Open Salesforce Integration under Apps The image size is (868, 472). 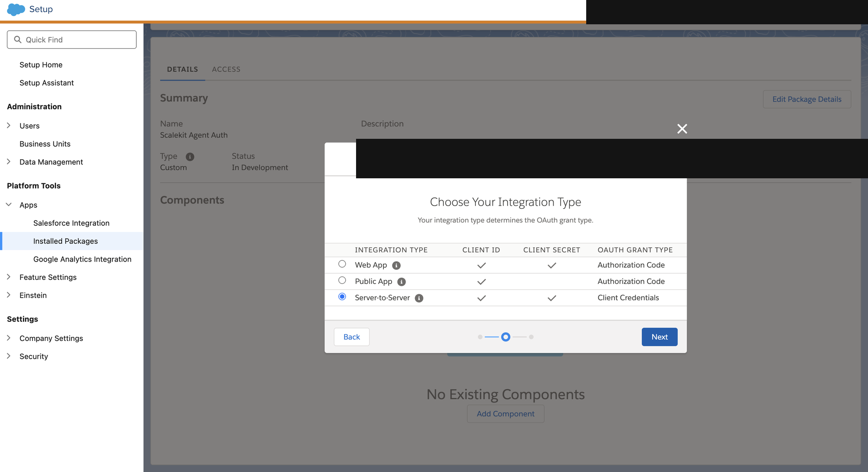(x=71, y=223)
